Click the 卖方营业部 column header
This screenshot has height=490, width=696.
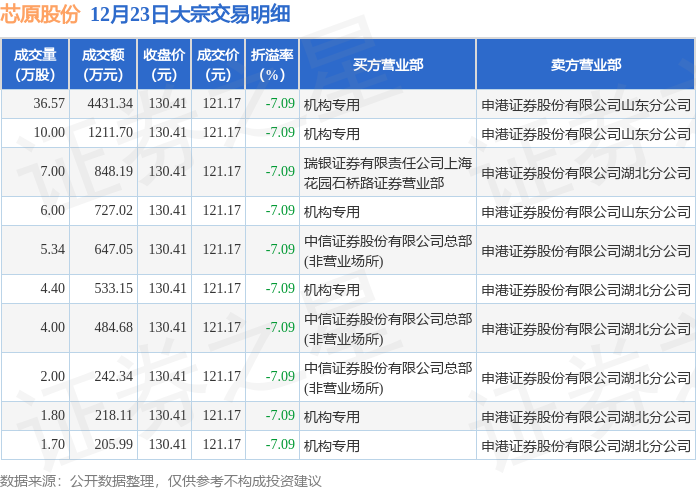[x=585, y=64]
